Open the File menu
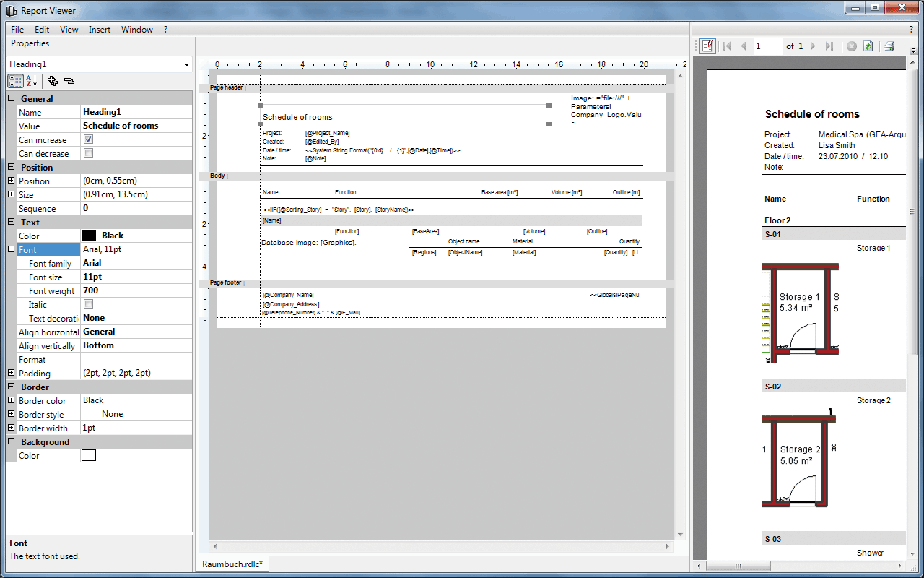924x578 pixels. pos(17,30)
